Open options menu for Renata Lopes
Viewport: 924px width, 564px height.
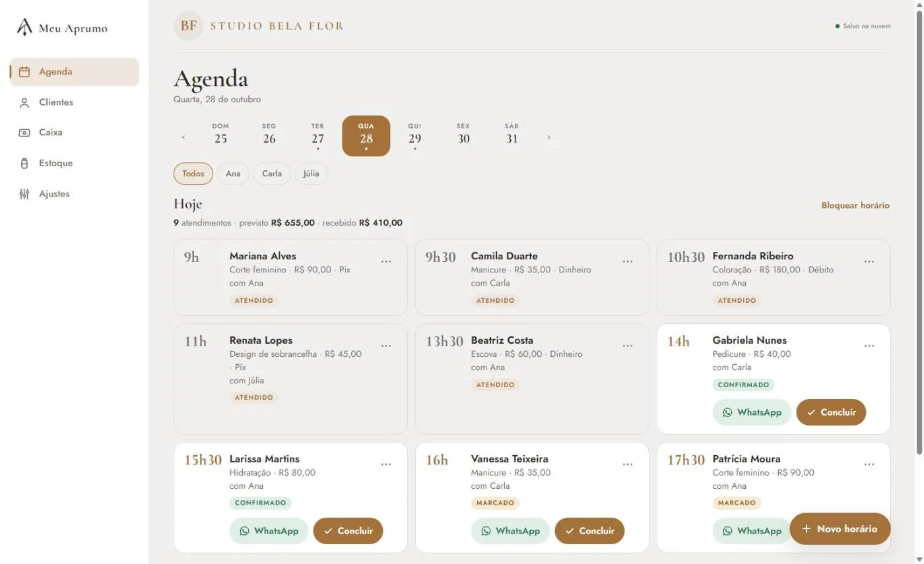point(386,346)
